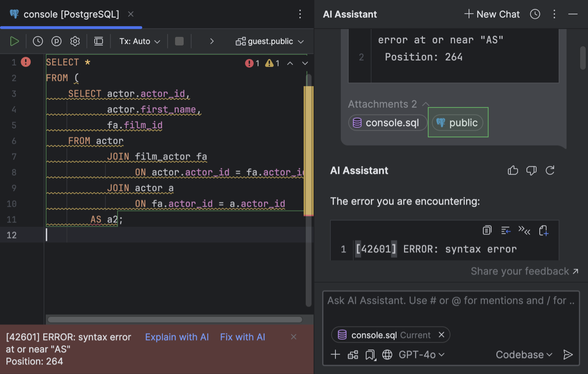The height and width of the screenshot is (374, 588).
Task: Send the chat message with the paper plane
Action: [569, 355]
